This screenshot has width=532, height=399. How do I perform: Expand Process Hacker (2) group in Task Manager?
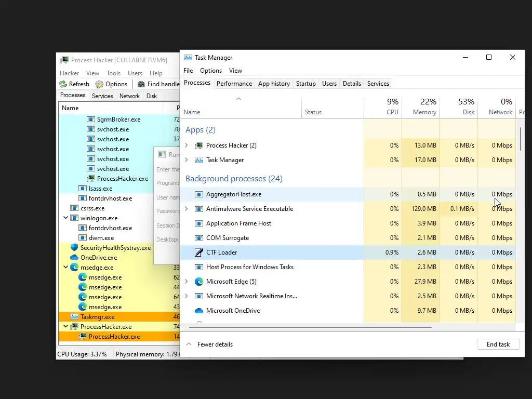(x=187, y=145)
